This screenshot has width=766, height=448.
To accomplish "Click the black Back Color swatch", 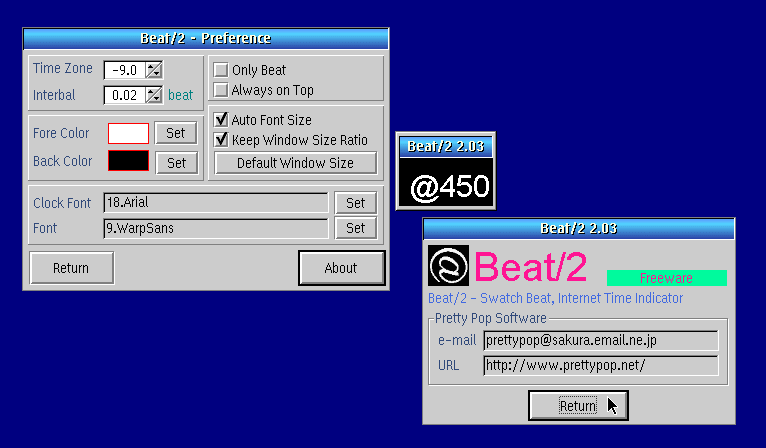I will [x=128, y=161].
